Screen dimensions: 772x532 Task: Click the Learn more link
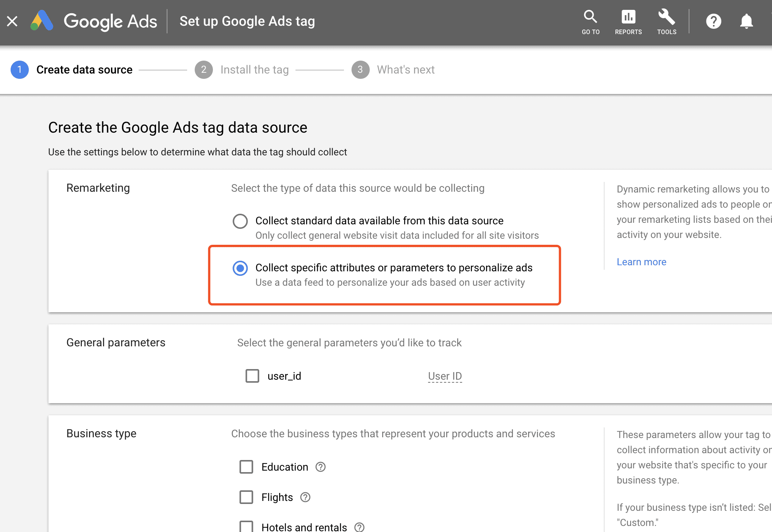coord(641,261)
